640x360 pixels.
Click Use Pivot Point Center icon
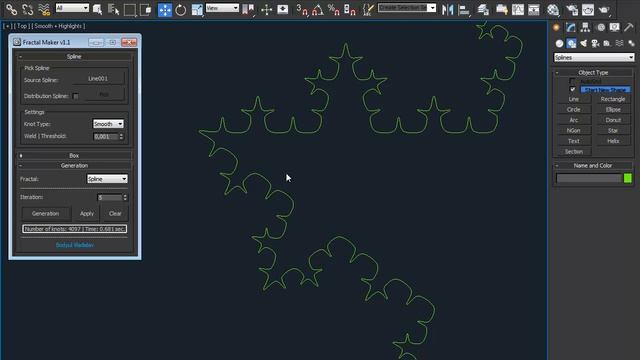[248, 9]
